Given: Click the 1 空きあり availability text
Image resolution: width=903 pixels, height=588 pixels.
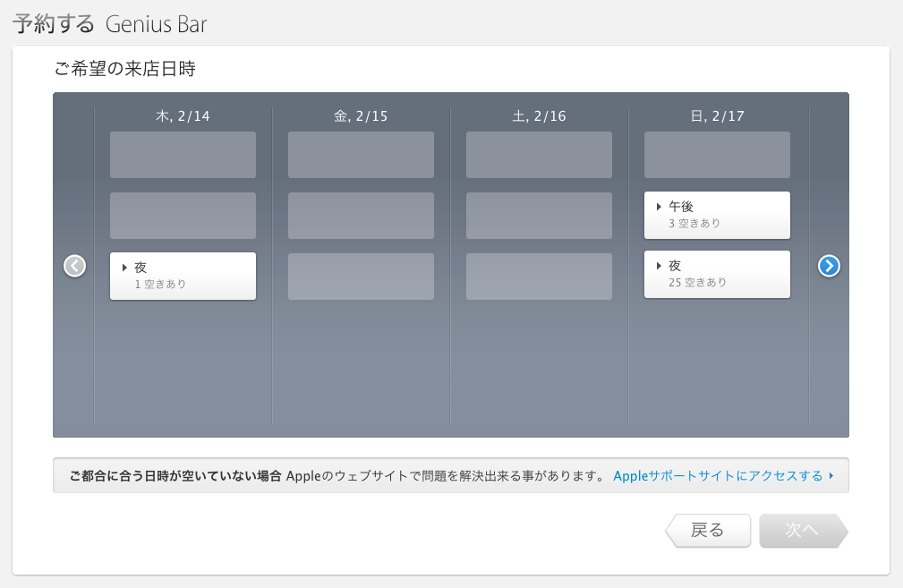Looking at the screenshot, I should point(160,284).
